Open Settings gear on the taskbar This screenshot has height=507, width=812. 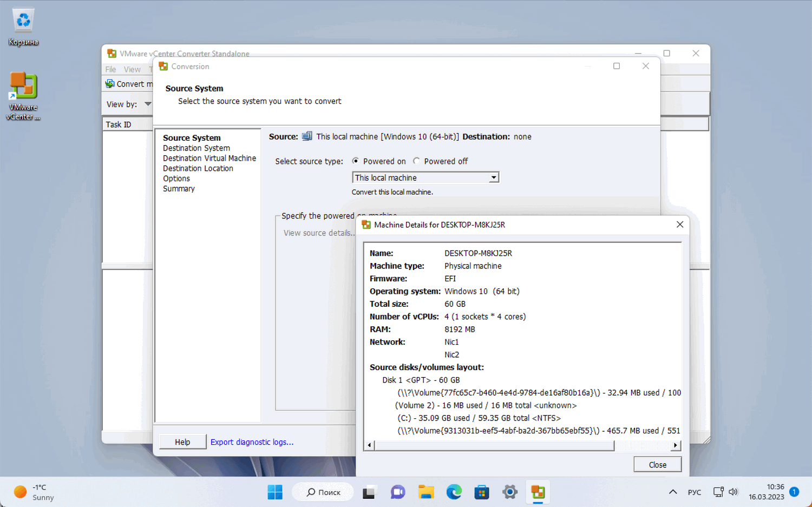pos(510,492)
